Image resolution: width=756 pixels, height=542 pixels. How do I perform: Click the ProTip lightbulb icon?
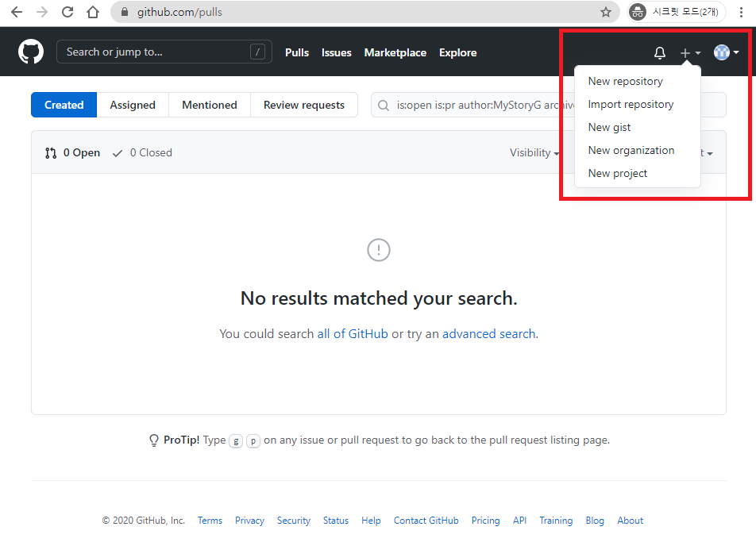(x=153, y=440)
